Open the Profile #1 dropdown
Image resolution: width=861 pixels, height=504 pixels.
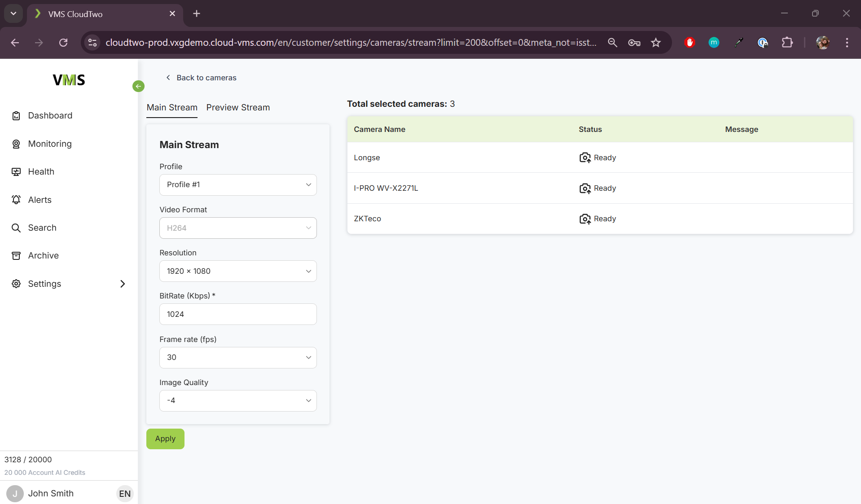[x=238, y=185]
